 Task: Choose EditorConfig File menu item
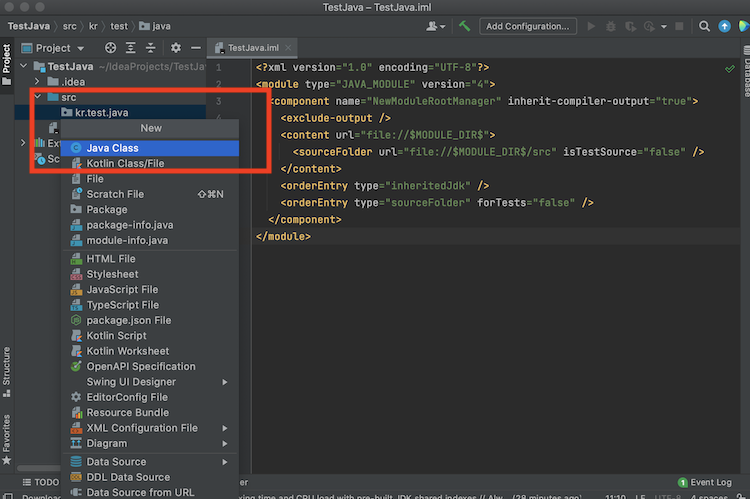[150, 397]
